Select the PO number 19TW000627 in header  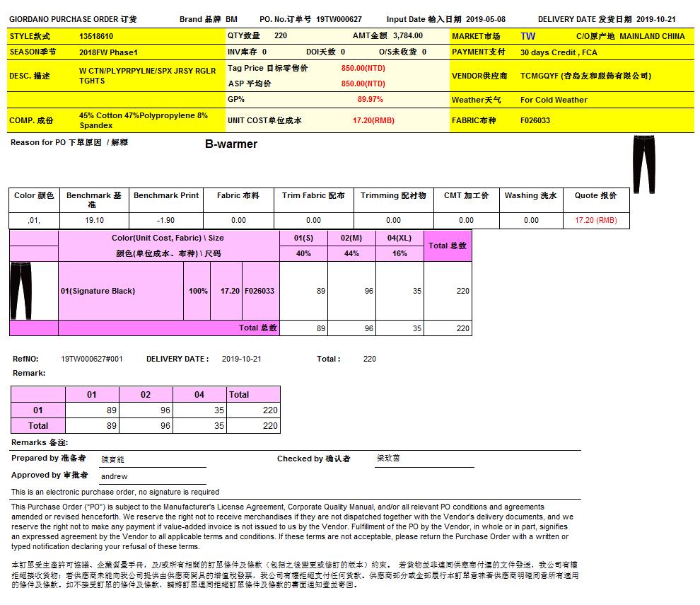coord(339,19)
